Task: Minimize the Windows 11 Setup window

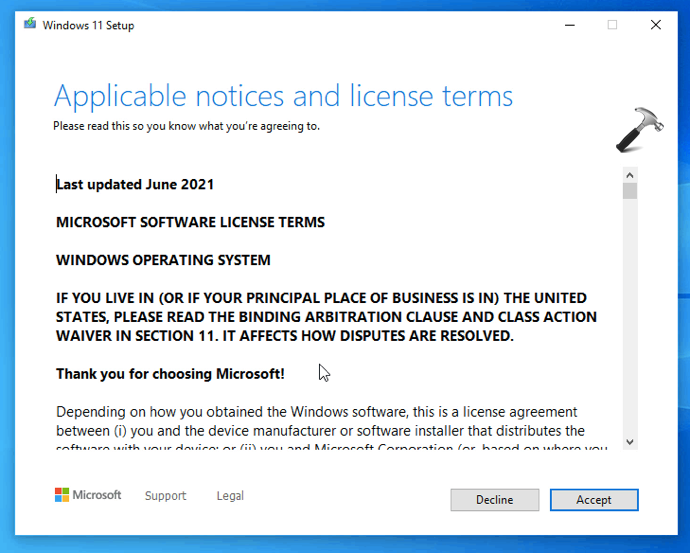Action: [x=568, y=25]
